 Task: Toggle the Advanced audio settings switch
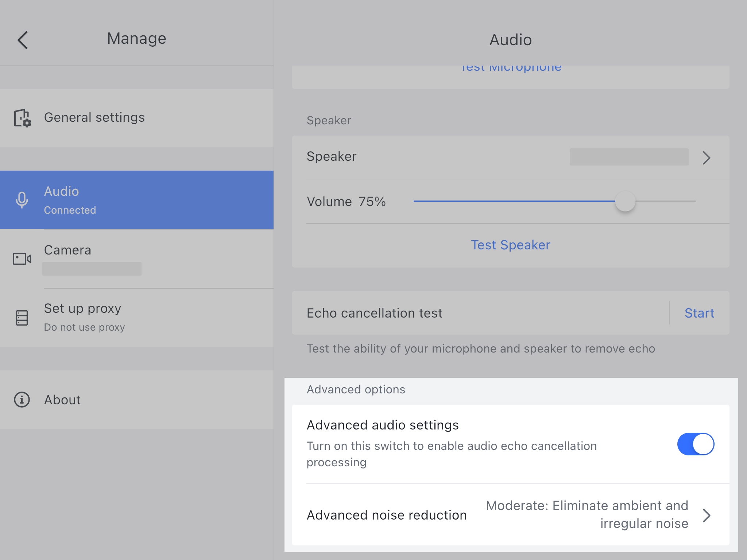coord(695,444)
